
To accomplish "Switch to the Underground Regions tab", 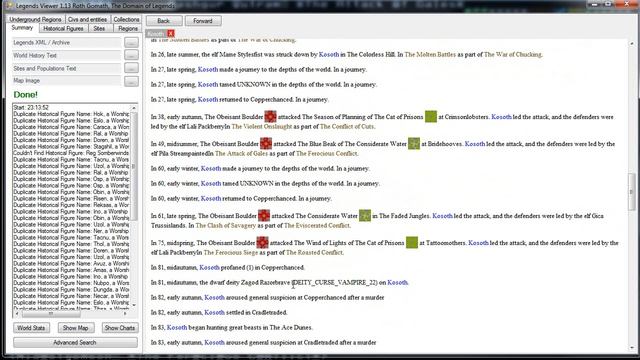I will [35, 19].
